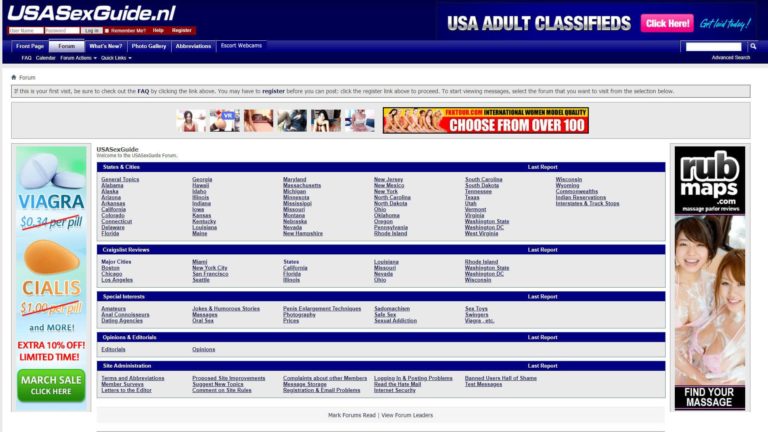Open the California state forum
The width and height of the screenshot is (768, 432).
(x=114, y=209)
